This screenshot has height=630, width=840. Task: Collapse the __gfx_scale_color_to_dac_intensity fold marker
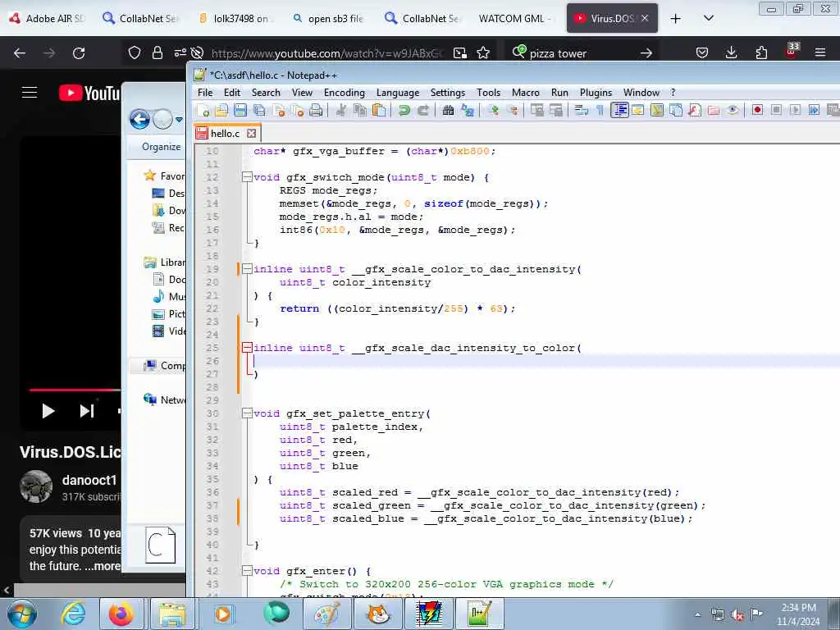tap(247, 269)
